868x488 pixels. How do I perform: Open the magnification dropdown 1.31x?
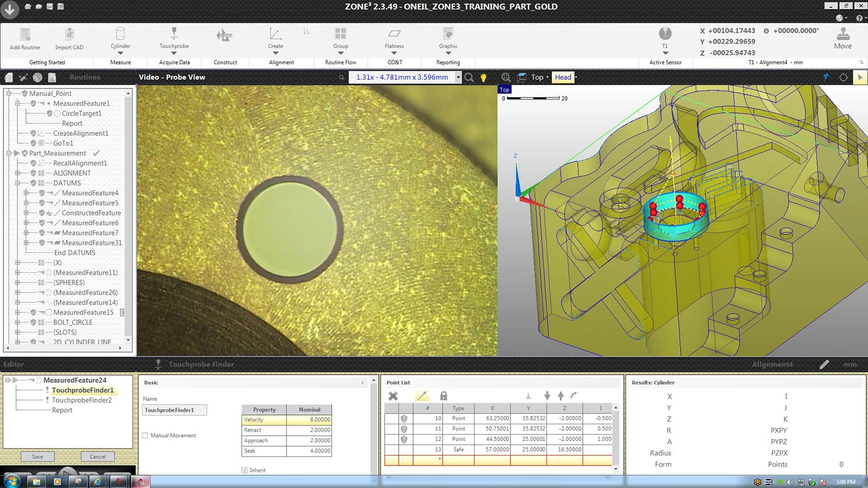458,78
